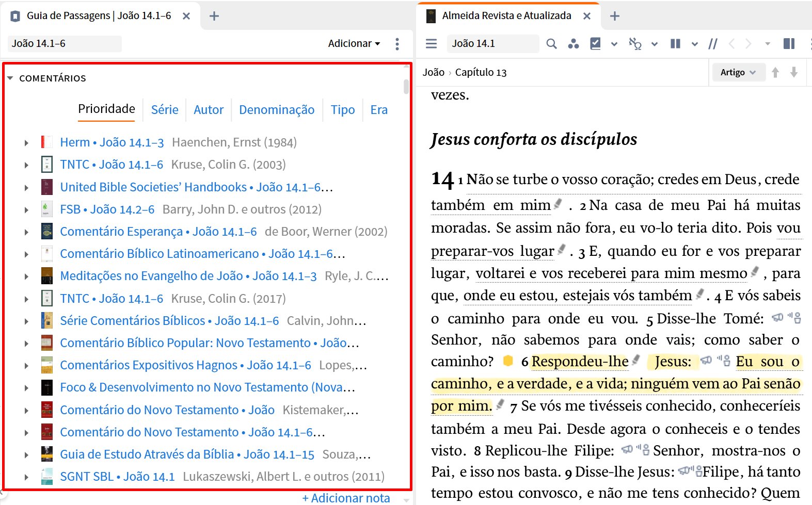
Task: Click the João breadcrumb
Action: coord(434,72)
